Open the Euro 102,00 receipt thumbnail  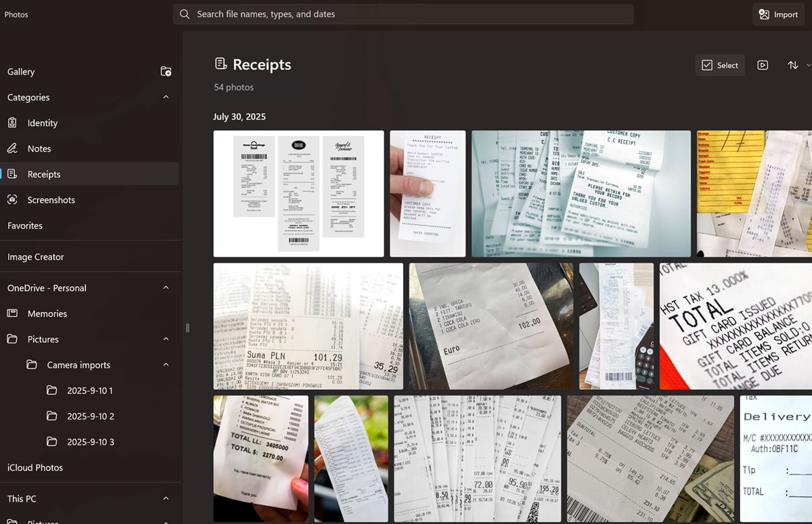(491, 326)
